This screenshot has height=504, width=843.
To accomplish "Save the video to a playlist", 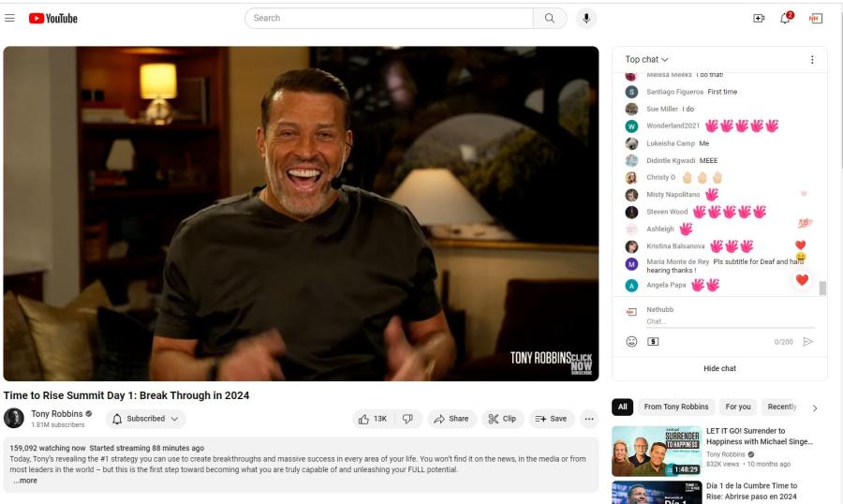I will pyautogui.click(x=551, y=419).
